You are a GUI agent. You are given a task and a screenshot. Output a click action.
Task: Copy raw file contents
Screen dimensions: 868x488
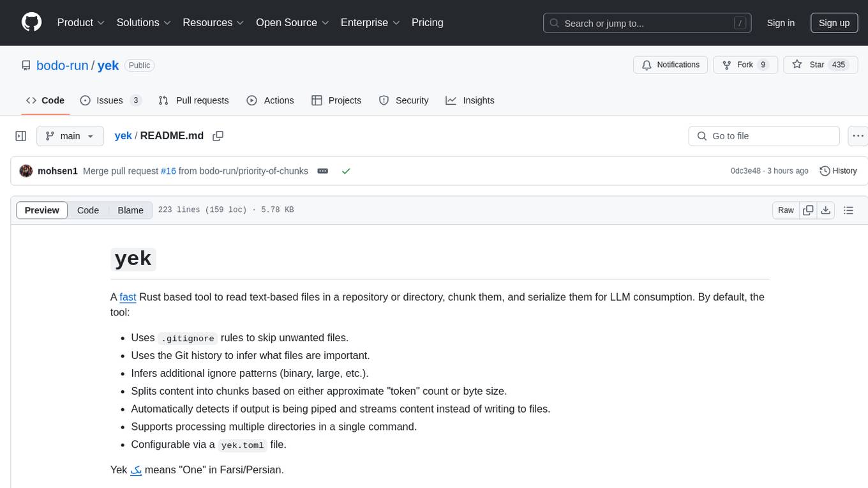808,210
